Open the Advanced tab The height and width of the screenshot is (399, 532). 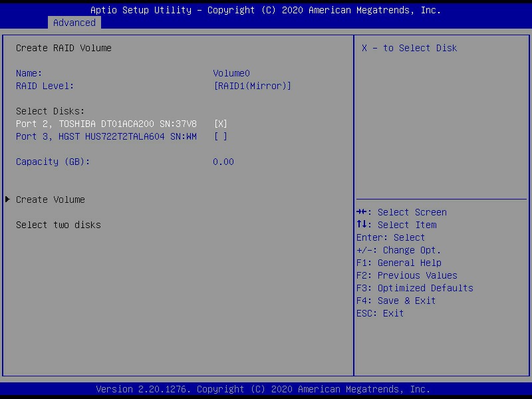pyautogui.click(x=74, y=23)
